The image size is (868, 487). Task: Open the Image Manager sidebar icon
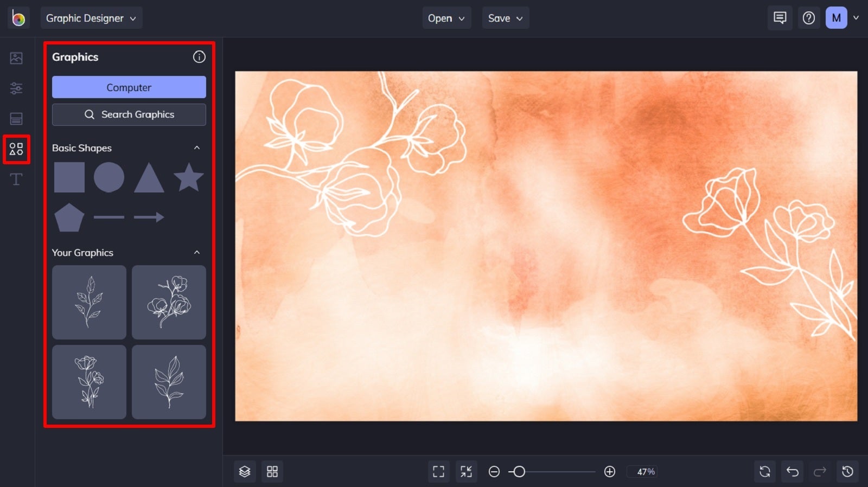point(16,58)
